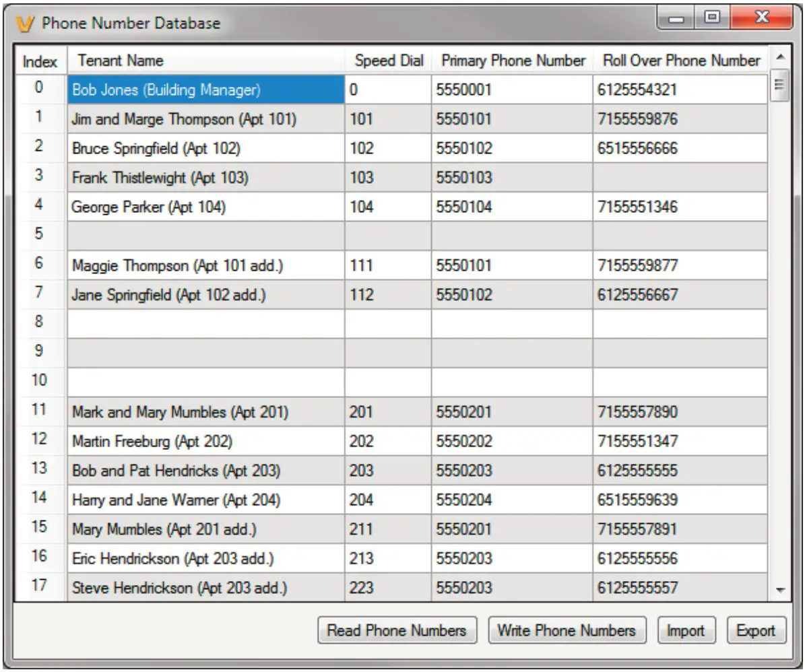Screen dimensions: 805x672
Task: Select Bob and Pat Hendricks (Apt 203)
Action: [206, 471]
